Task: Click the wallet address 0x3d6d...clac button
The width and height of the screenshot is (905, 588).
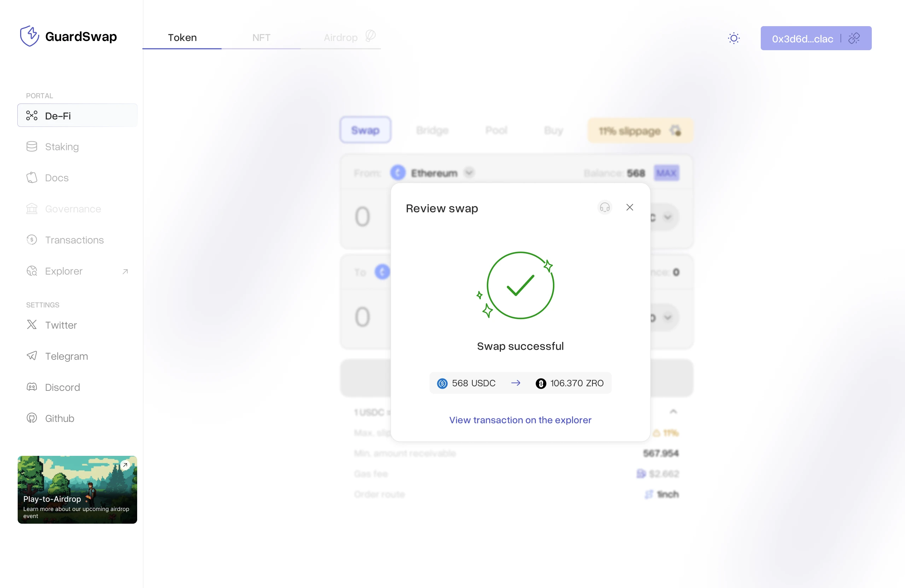Action: click(x=816, y=38)
